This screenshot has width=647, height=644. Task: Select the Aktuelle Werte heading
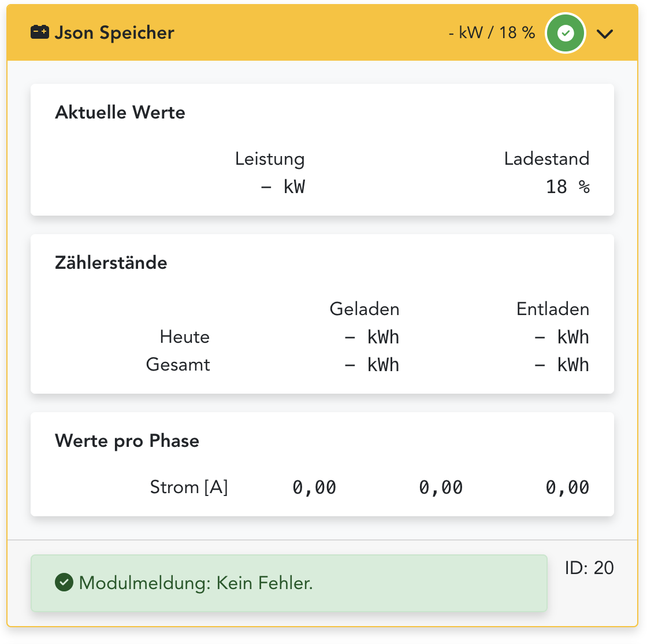point(120,112)
